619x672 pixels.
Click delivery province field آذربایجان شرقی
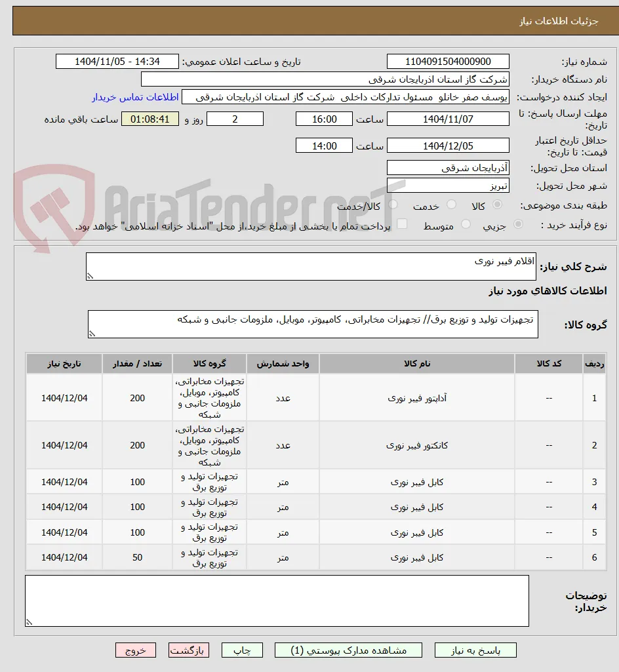coord(448,168)
